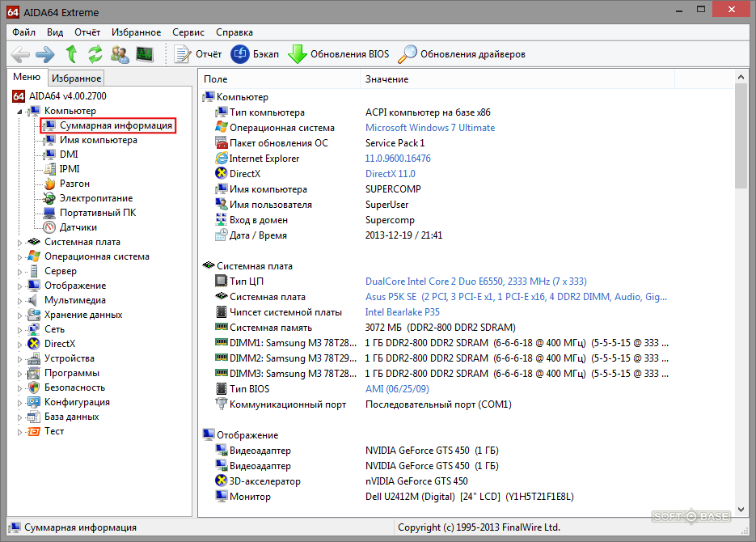Click the Intel Bearlake P35 chipset link
The height and width of the screenshot is (542, 756).
click(402, 312)
